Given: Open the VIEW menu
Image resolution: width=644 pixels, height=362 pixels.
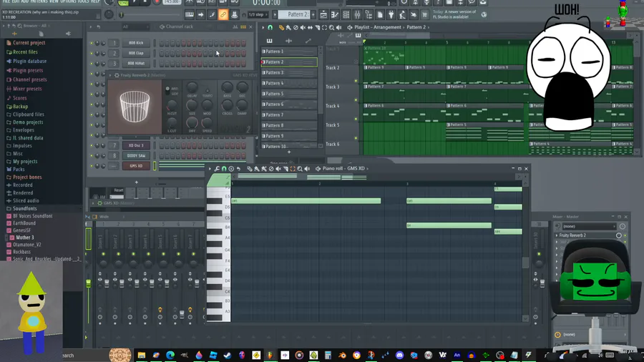Looking at the screenshot, I should [x=54, y=1].
